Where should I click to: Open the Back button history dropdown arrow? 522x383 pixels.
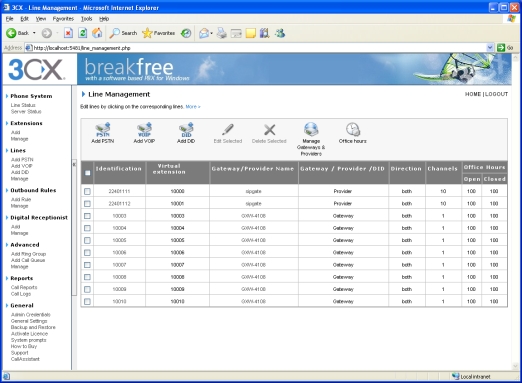click(34, 33)
